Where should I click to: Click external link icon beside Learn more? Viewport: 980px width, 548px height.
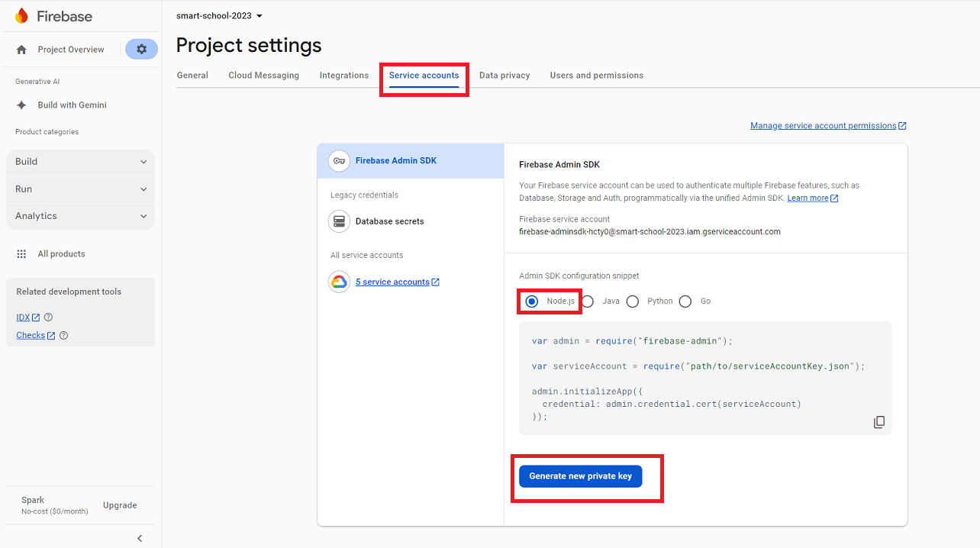coord(834,198)
